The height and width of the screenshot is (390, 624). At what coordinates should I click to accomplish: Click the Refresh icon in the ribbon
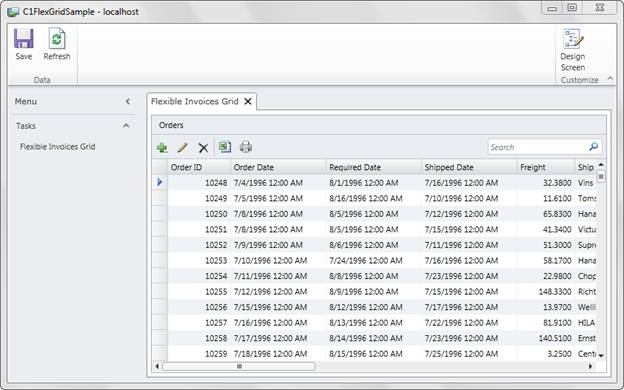(57, 39)
